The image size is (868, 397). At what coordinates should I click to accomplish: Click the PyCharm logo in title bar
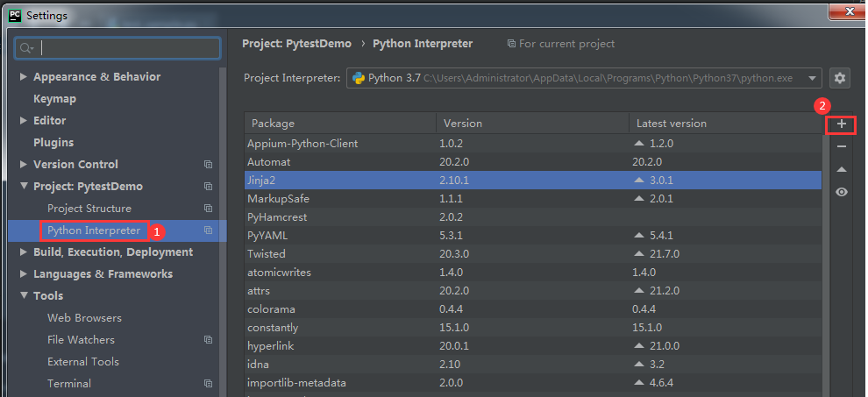(15, 16)
